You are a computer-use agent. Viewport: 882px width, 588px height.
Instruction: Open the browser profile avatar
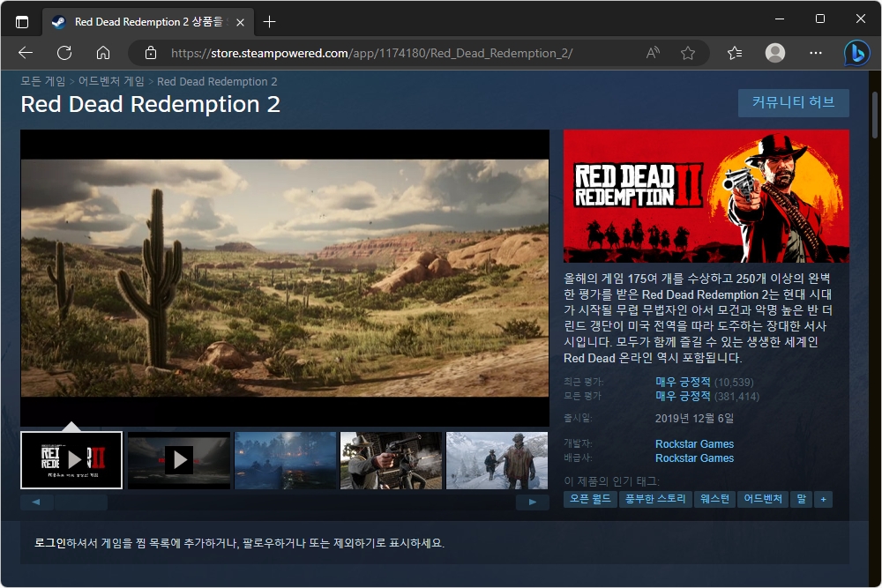pos(775,53)
